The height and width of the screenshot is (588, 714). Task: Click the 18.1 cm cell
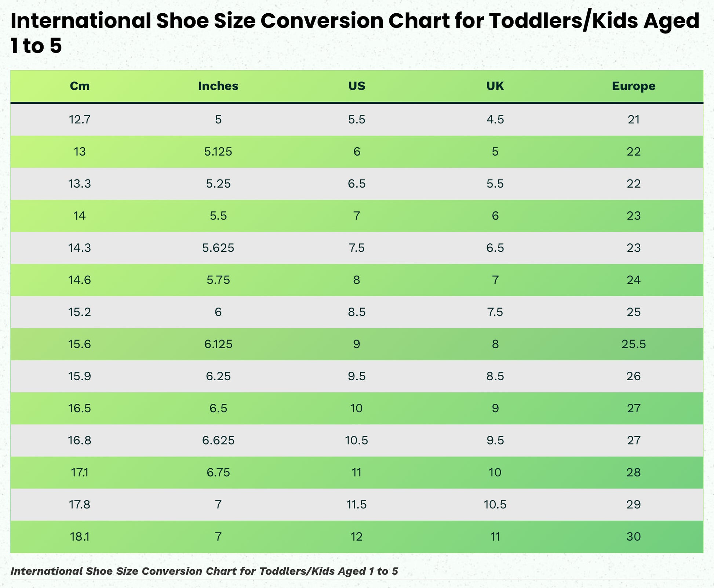(x=80, y=537)
